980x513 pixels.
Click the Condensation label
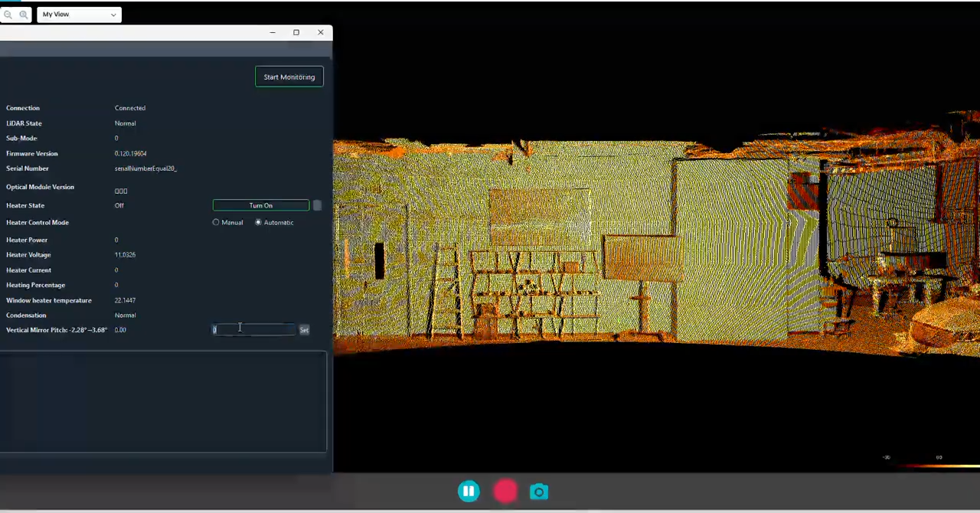(x=26, y=315)
